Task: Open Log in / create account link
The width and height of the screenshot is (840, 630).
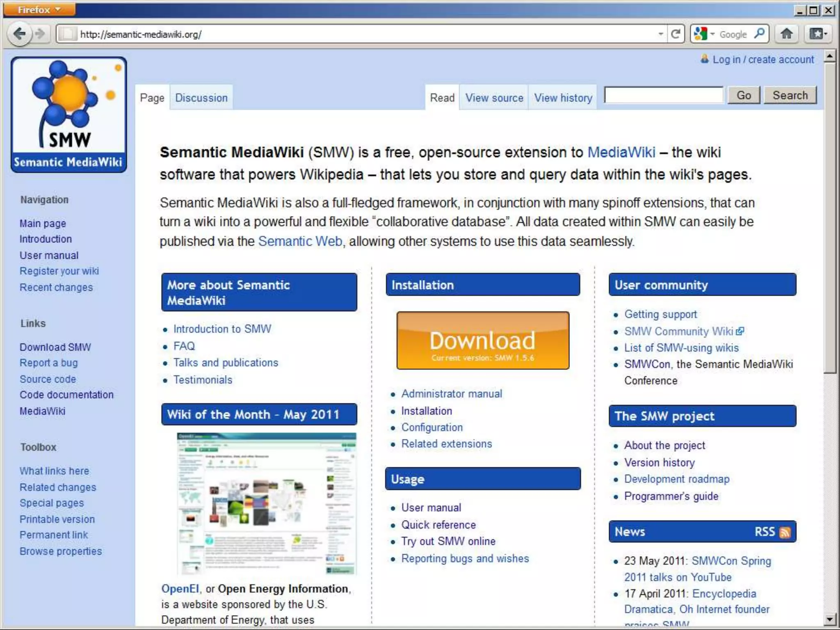Action: click(x=762, y=59)
